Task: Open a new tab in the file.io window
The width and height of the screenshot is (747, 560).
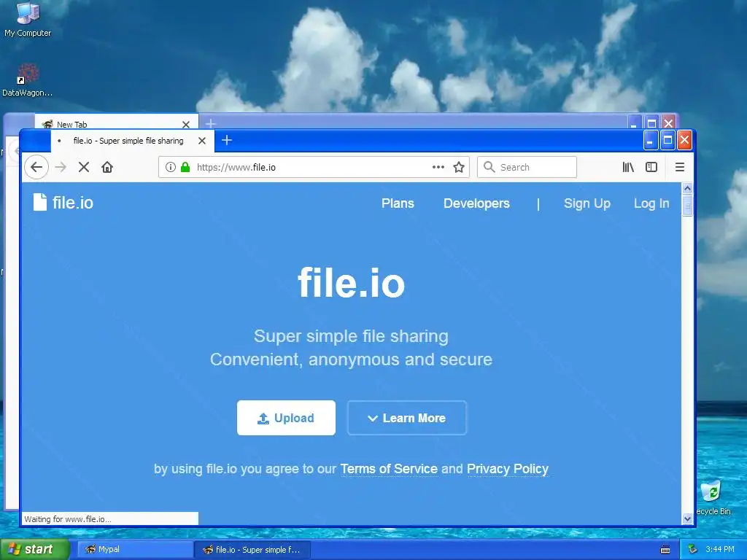Action: [x=227, y=141]
